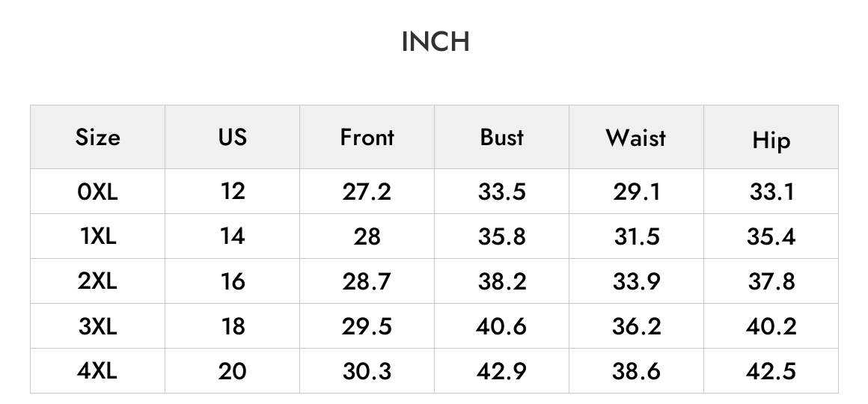Select the Waist column header
This screenshot has width=868, height=404.
click(636, 137)
